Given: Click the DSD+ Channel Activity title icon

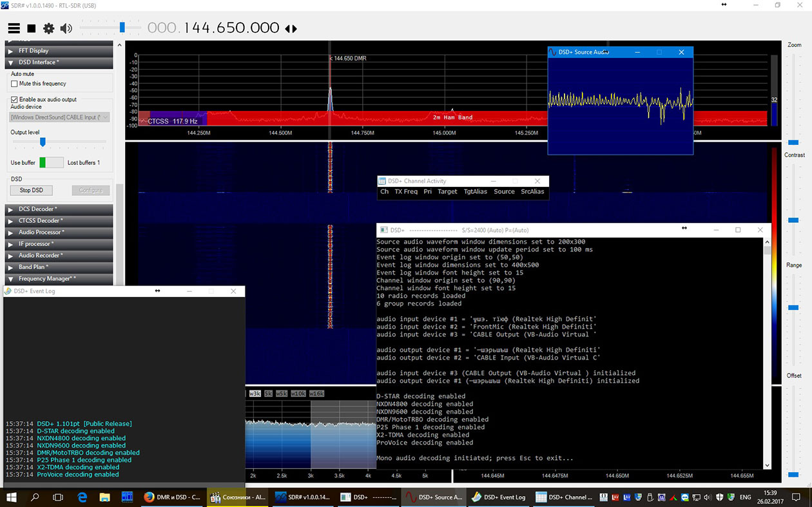Looking at the screenshot, I should pyautogui.click(x=382, y=181).
